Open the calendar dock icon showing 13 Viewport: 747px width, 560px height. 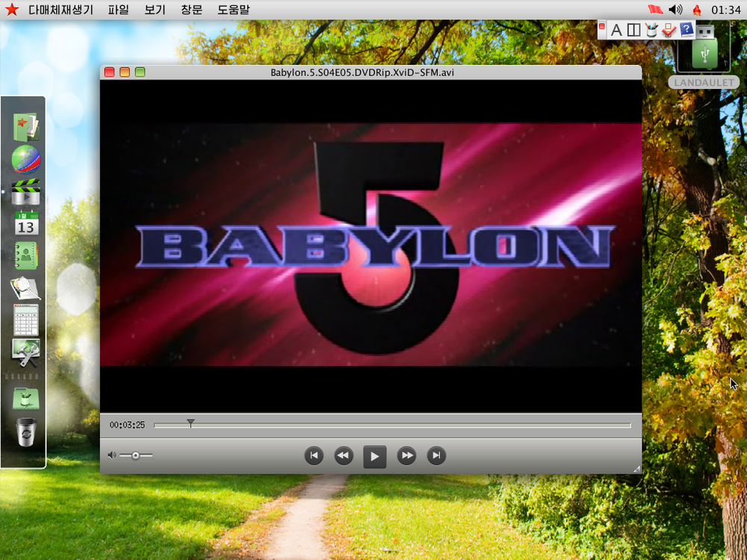click(x=25, y=223)
